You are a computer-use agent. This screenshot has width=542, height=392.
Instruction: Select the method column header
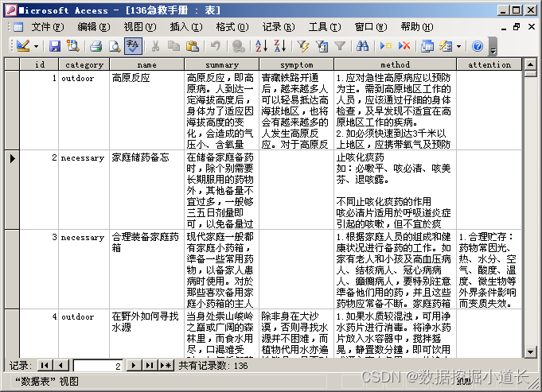coord(395,64)
